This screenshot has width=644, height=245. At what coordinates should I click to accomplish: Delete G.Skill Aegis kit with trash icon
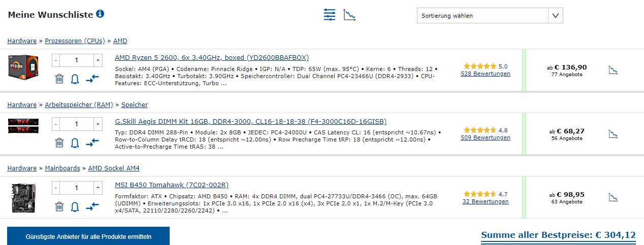click(59, 143)
